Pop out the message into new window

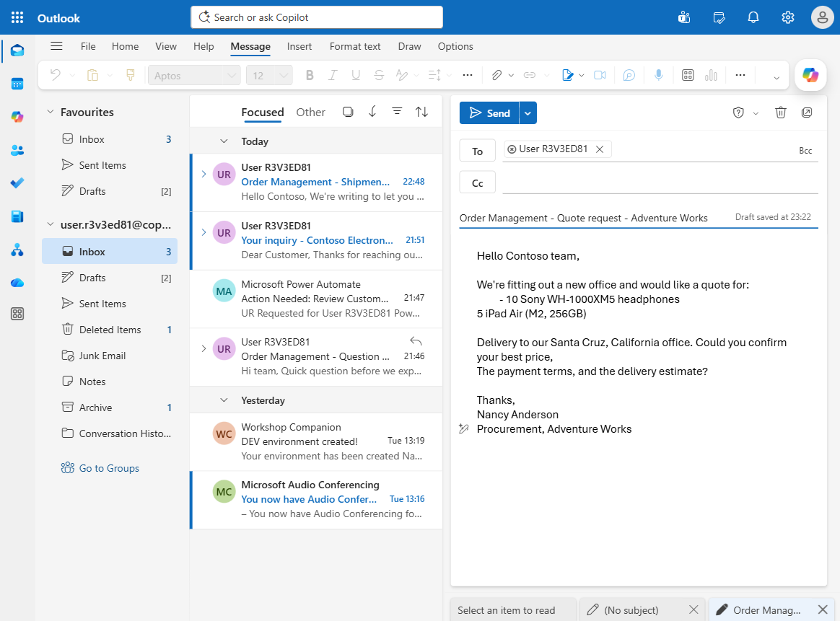tap(807, 113)
